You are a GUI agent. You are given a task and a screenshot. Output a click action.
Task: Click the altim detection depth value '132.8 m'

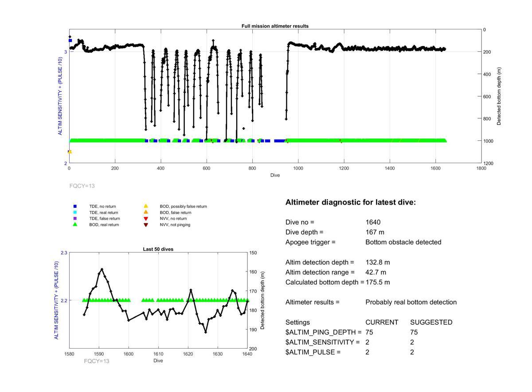point(378,262)
